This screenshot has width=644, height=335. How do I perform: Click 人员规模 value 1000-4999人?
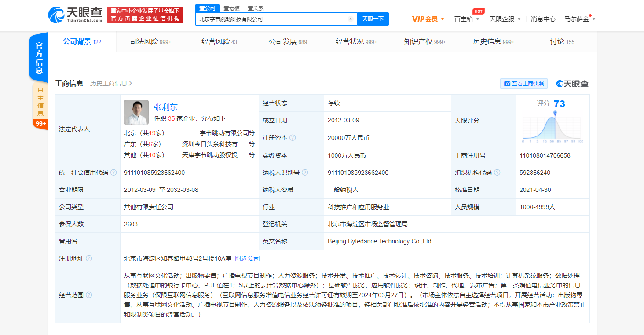[x=538, y=207]
